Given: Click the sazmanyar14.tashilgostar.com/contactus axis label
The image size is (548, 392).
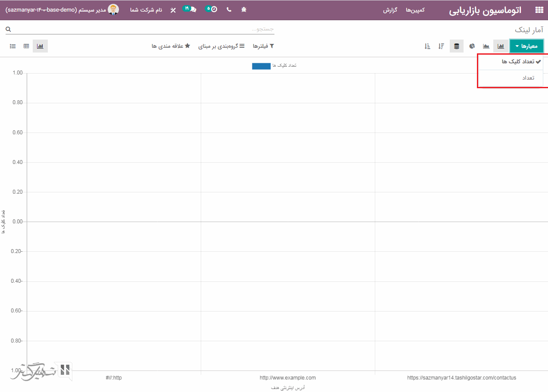Looking at the screenshot, I should (461, 378).
